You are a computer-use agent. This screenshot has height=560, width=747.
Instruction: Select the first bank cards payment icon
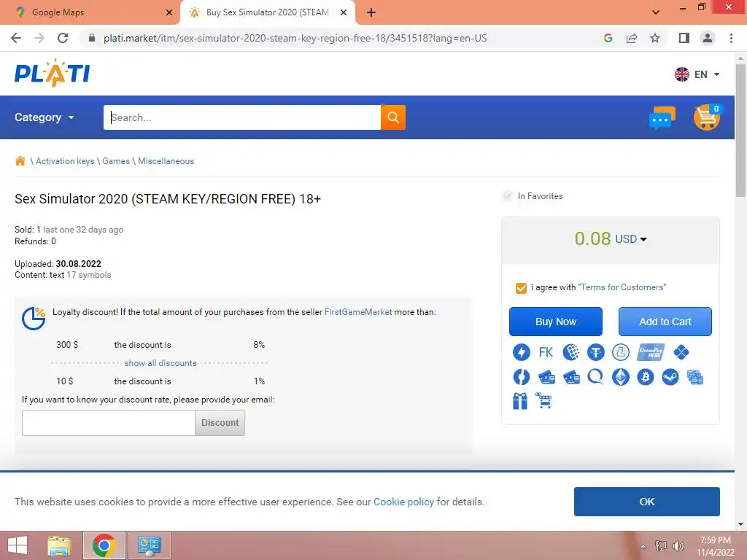[x=546, y=378]
